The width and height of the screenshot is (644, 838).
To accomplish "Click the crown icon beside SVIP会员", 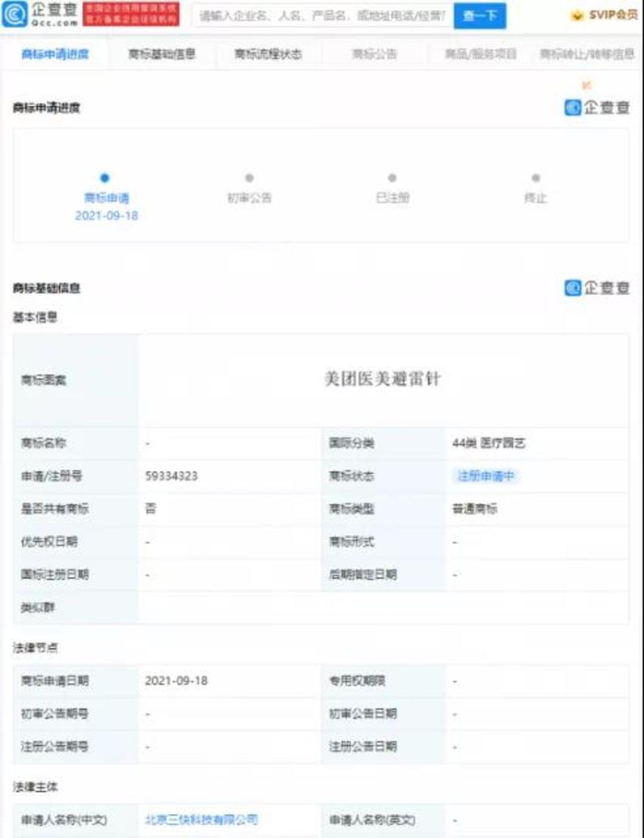I will tap(577, 15).
